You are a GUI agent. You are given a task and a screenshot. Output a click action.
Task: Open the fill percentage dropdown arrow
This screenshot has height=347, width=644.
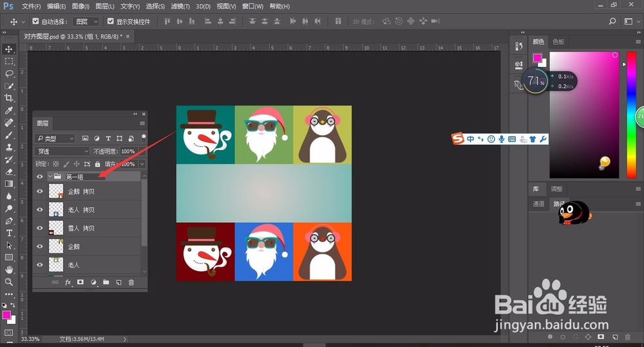pos(142,164)
